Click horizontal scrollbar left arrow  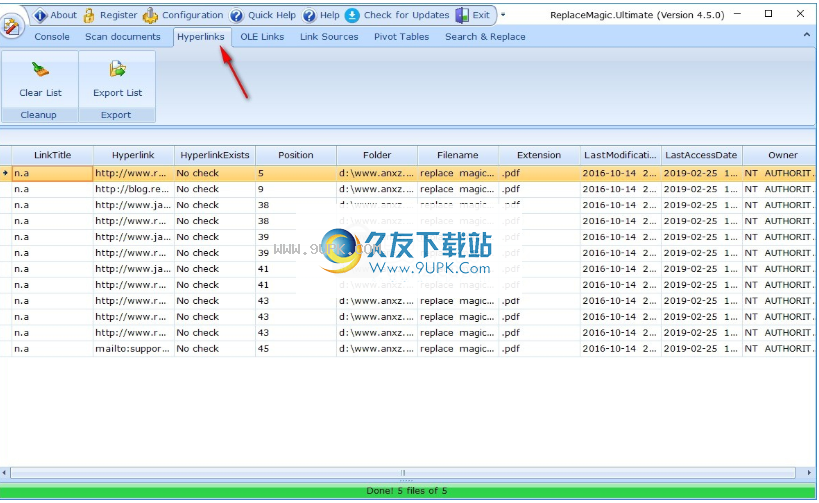[4, 473]
